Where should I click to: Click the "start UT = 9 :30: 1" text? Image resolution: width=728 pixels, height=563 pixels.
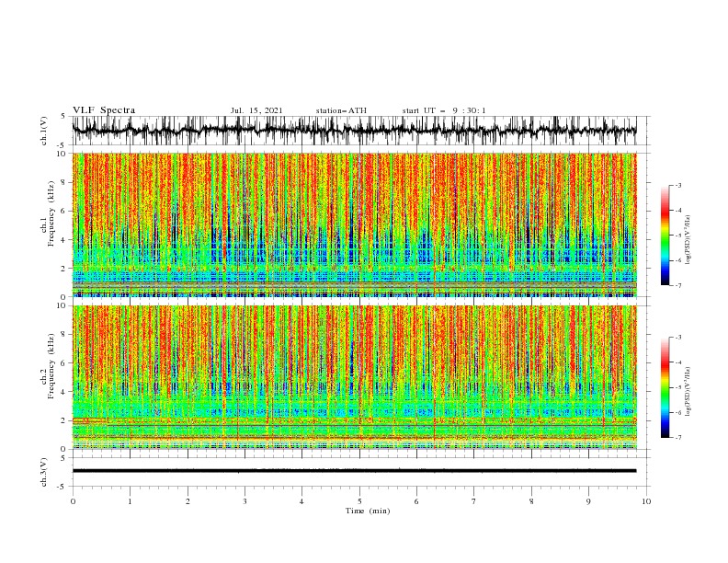[x=444, y=110]
